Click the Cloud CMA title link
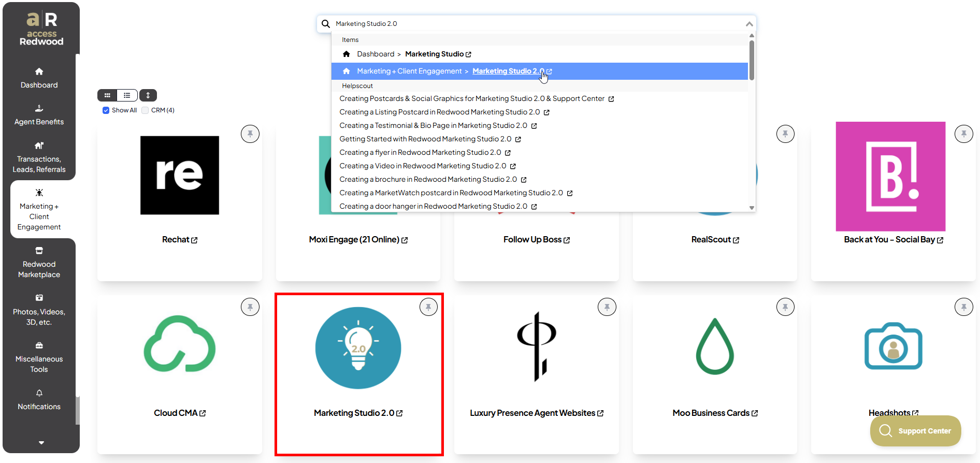980x463 pixels. pos(180,413)
